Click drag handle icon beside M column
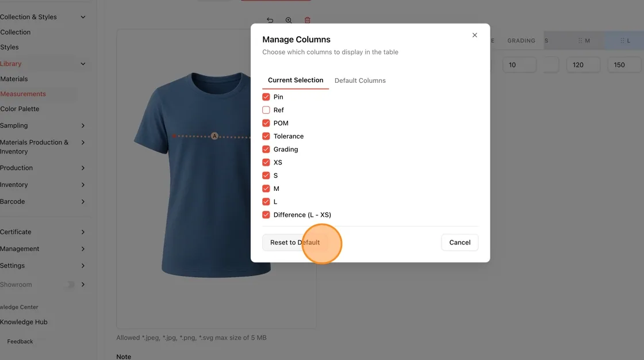 [x=580, y=41]
